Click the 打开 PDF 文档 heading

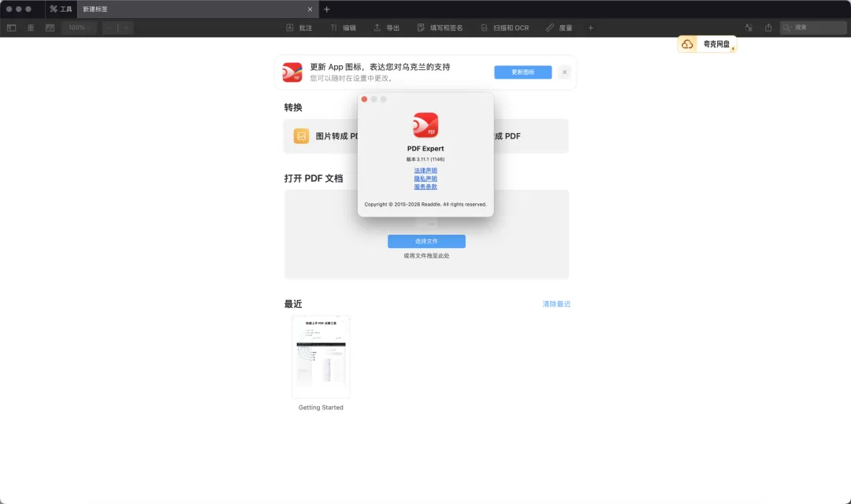314,179
